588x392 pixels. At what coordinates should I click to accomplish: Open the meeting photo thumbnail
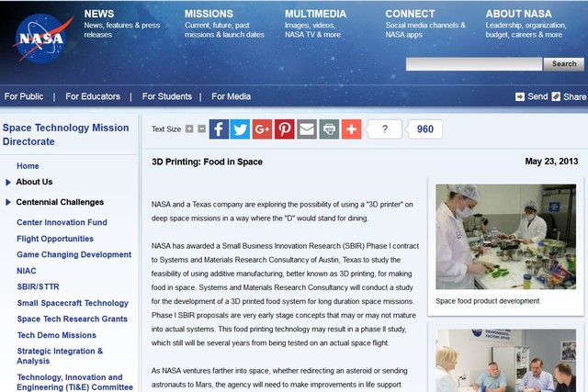click(x=505, y=361)
